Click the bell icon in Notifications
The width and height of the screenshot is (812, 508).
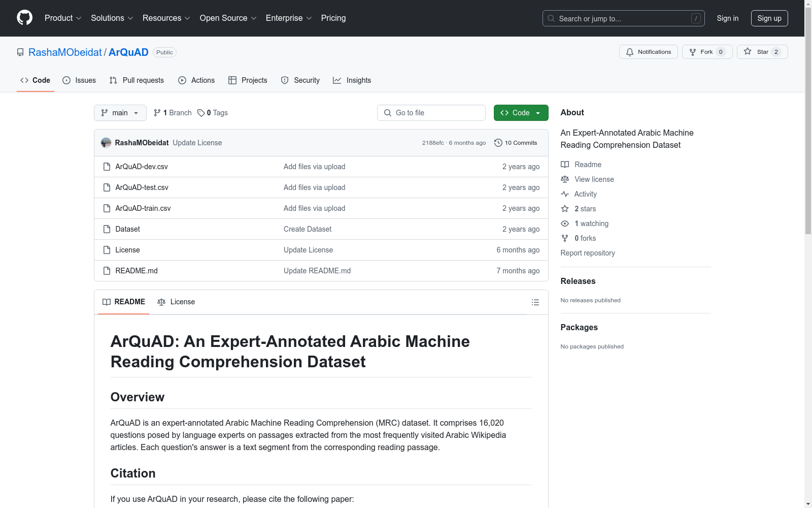point(630,52)
